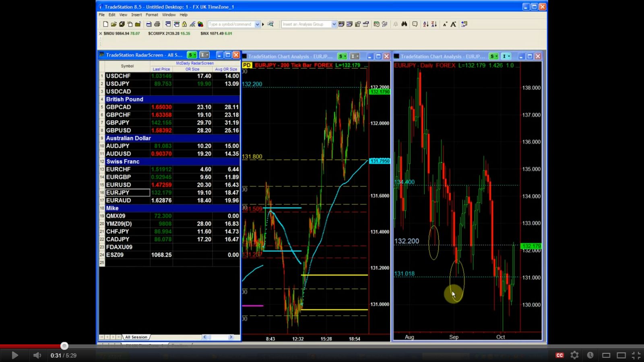Click the $COMPX ticker quote

(169, 33)
